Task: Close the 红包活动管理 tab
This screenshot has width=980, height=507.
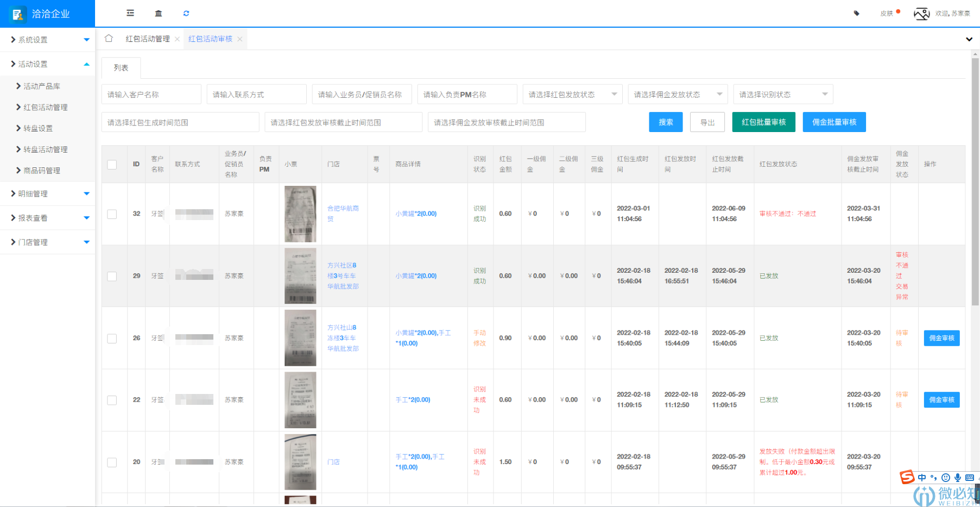Action: 177,39
